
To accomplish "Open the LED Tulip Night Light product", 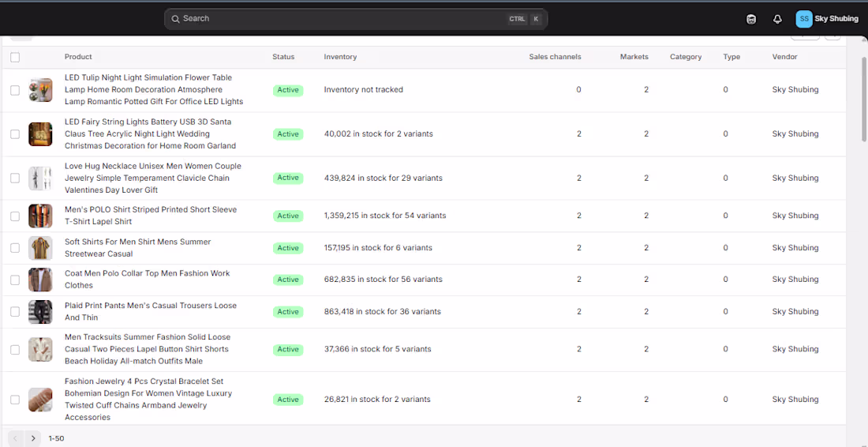I will tap(154, 90).
